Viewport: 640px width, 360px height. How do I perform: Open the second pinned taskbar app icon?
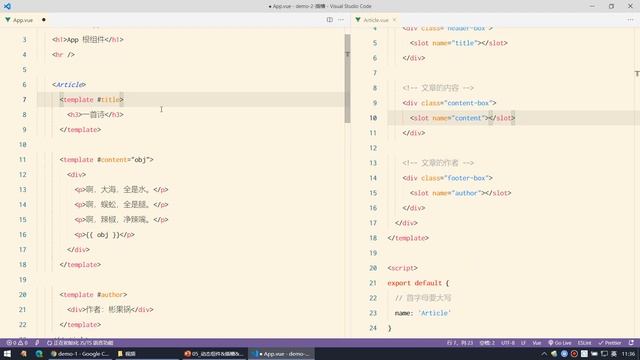(x=24, y=354)
